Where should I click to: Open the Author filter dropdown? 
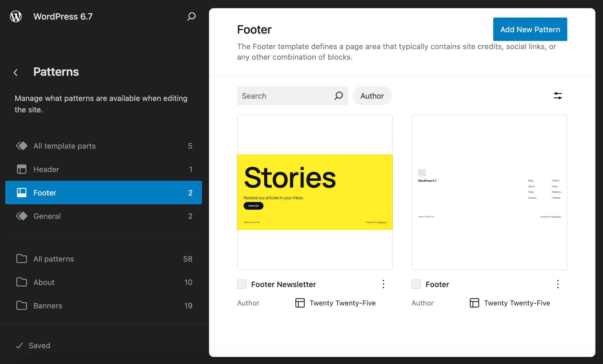(372, 96)
